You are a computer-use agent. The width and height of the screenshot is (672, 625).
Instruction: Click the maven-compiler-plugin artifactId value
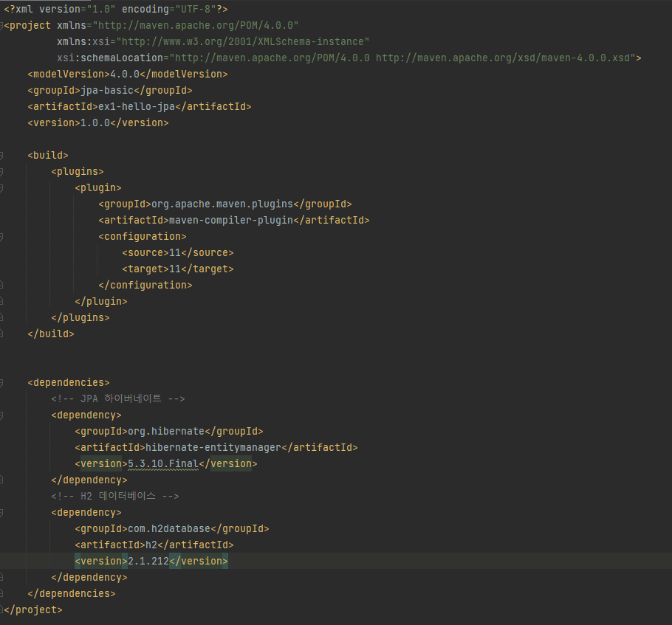click(231, 220)
